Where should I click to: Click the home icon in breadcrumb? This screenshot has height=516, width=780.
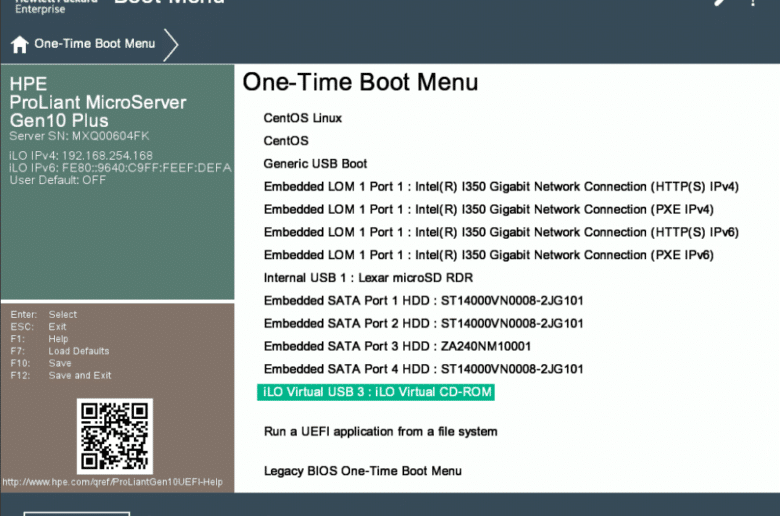click(x=19, y=44)
